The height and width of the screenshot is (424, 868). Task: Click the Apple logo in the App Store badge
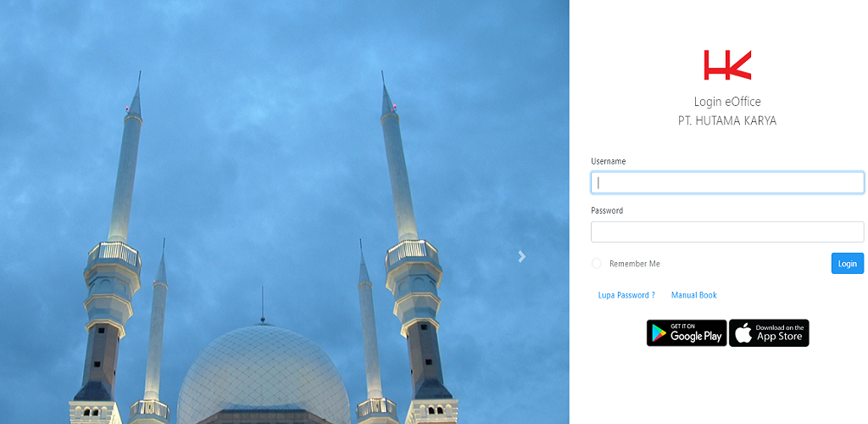tap(743, 333)
